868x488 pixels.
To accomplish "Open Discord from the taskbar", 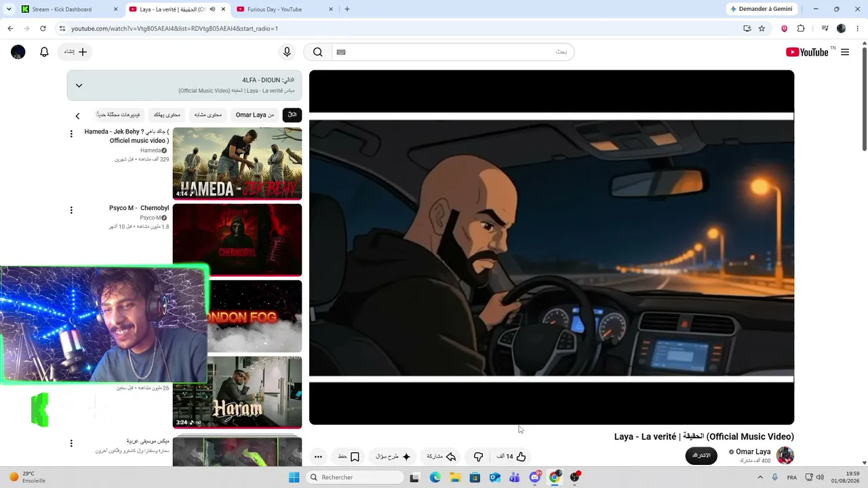I will pos(535,477).
